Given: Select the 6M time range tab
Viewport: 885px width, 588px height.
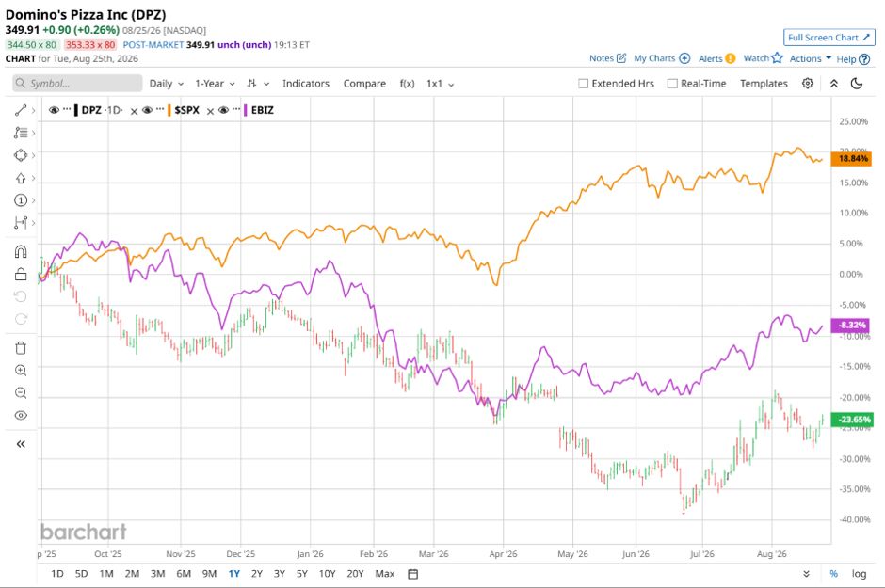Looking at the screenshot, I should click(x=184, y=574).
